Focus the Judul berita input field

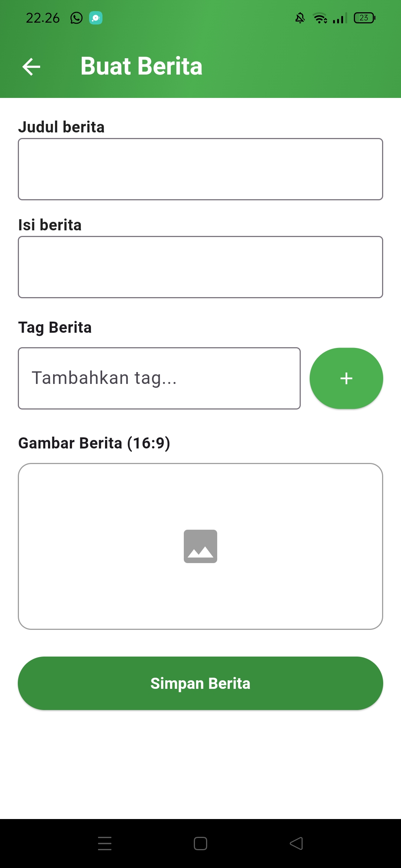[x=200, y=169]
